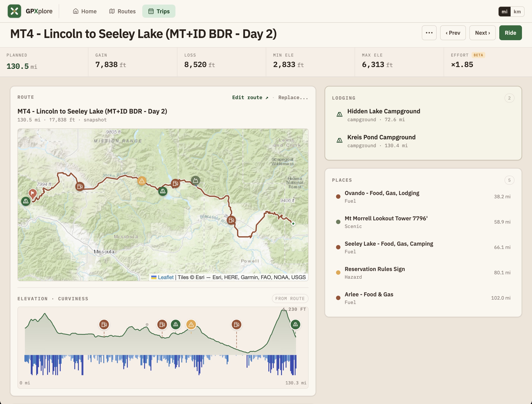
Task: Click the Hidden Lake Campground tent icon
Action: [339, 114]
